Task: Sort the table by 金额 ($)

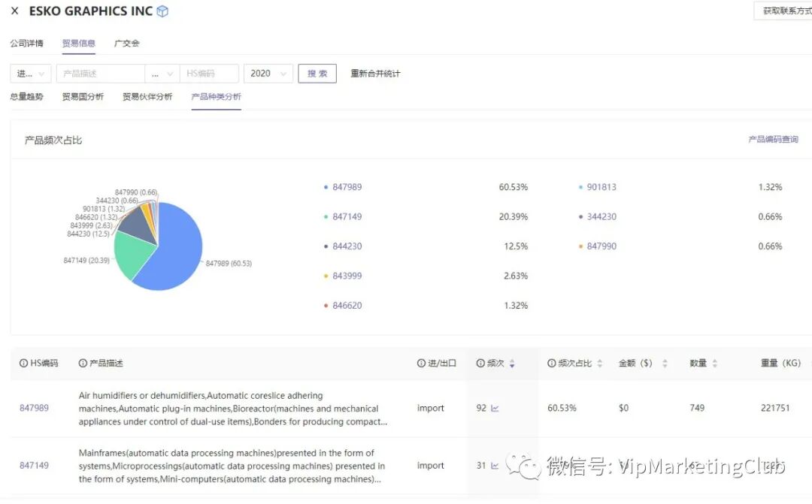Action: pos(665,364)
